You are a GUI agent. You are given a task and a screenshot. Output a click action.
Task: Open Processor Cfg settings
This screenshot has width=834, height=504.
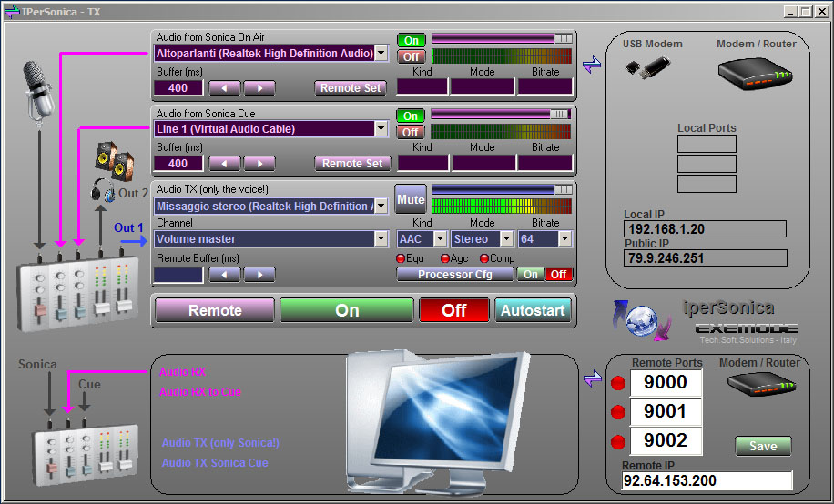[x=455, y=275]
